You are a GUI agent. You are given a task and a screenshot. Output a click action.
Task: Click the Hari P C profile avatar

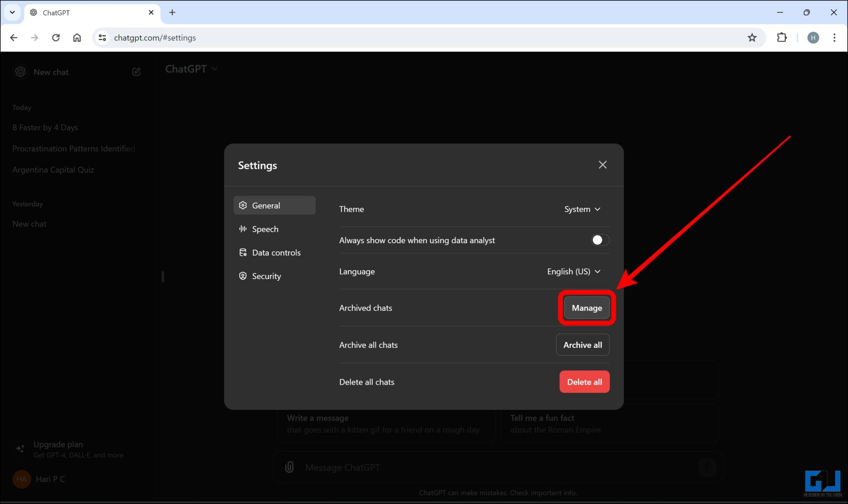(22, 479)
